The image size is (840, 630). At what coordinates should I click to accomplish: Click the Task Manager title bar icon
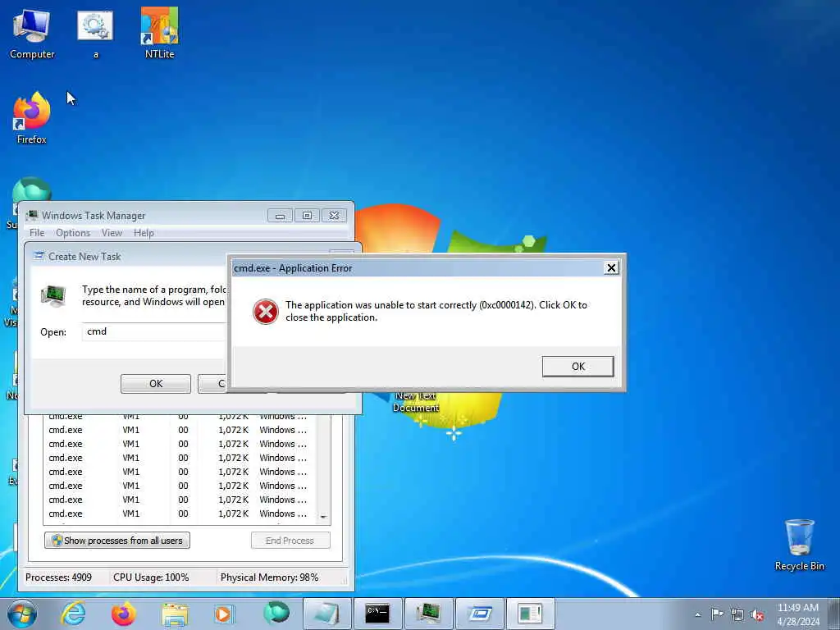coord(32,216)
